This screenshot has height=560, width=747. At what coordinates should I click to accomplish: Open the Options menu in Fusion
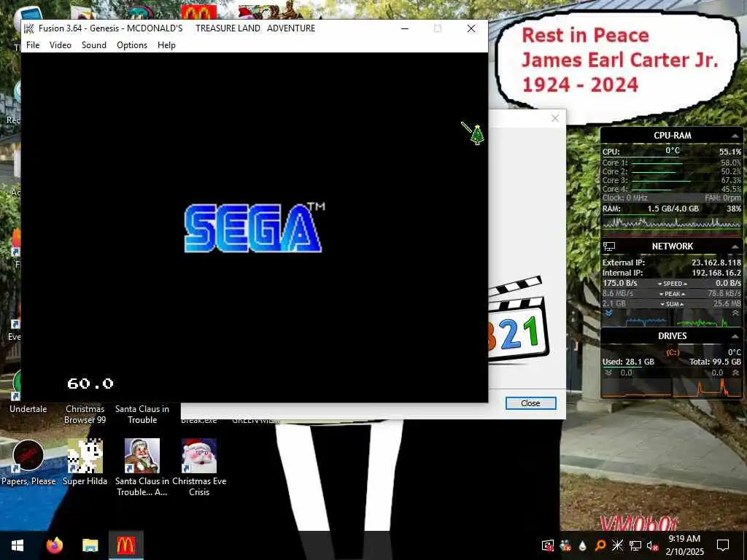pyautogui.click(x=132, y=44)
